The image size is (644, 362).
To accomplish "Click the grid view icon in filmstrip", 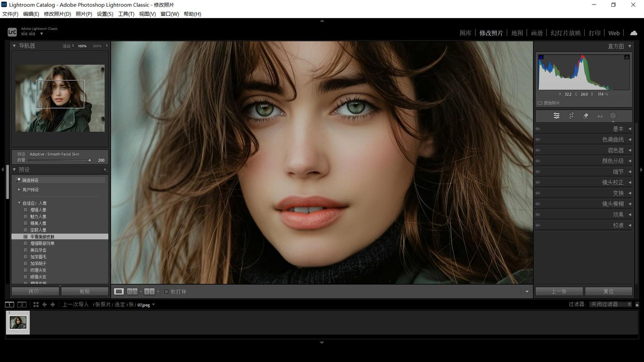I will pos(36,305).
